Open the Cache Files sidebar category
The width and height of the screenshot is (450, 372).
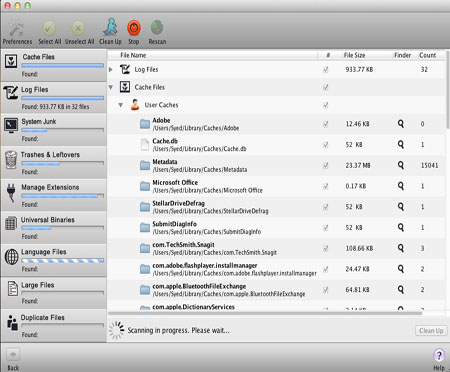[54, 65]
